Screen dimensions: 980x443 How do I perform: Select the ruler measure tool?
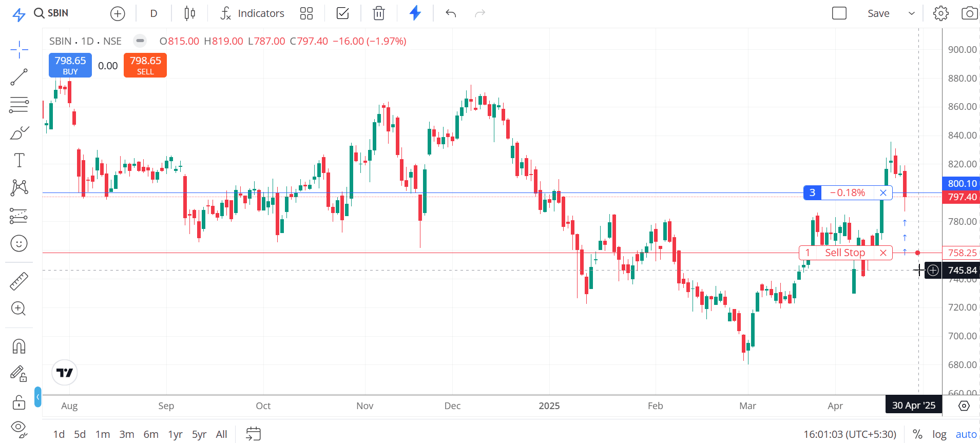(x=19, y=281)
